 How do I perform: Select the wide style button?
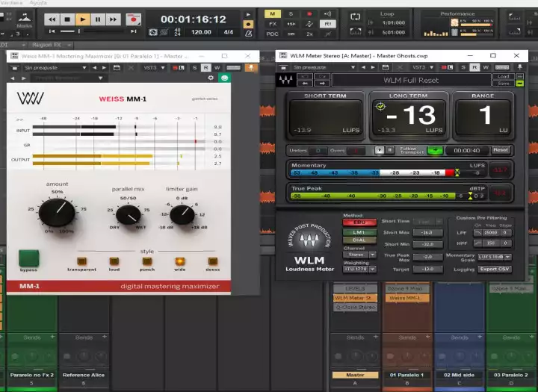[x=180, y=261]
